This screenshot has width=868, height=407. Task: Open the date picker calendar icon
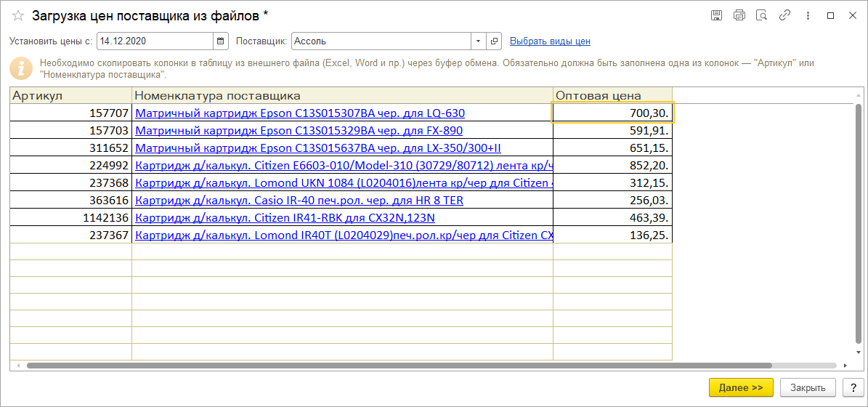[221, 41]
